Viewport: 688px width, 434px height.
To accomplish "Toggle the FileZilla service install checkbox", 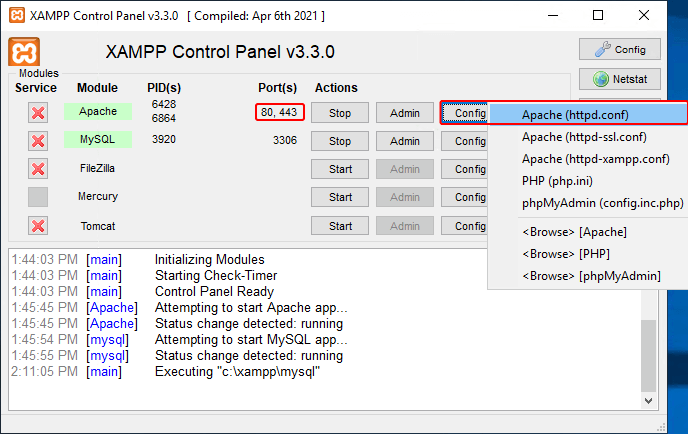I will pos(38,169).
